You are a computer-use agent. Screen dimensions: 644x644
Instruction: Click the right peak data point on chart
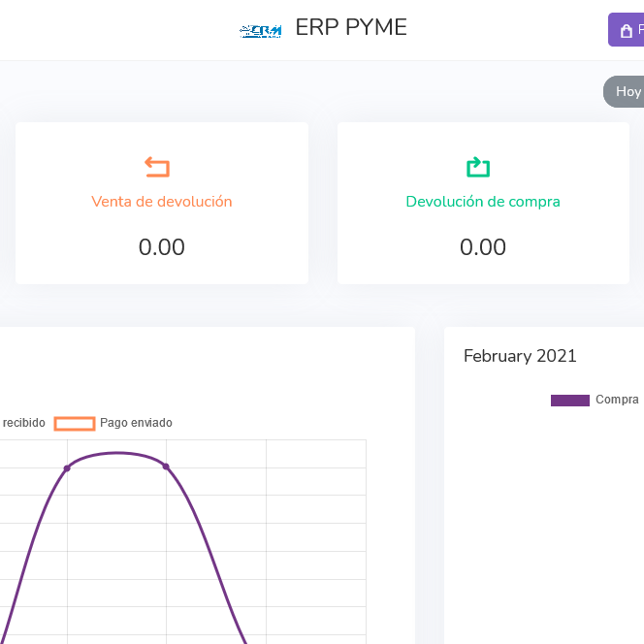coord(166,467)
